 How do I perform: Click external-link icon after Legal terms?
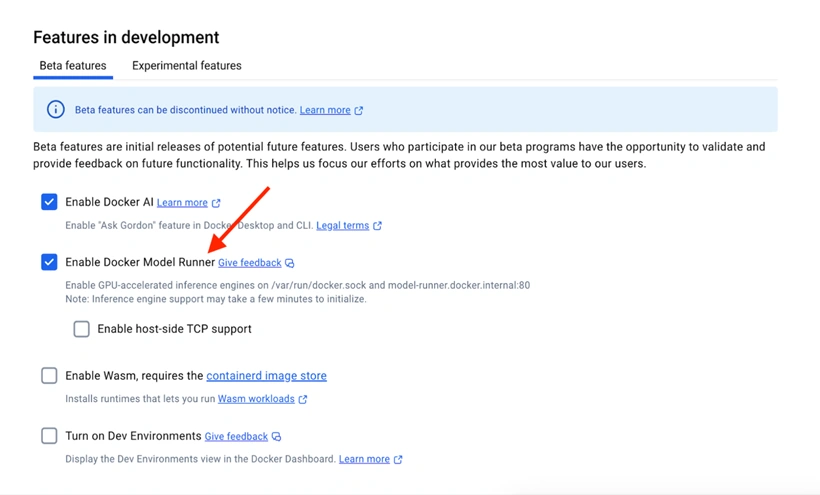[378, 226]
